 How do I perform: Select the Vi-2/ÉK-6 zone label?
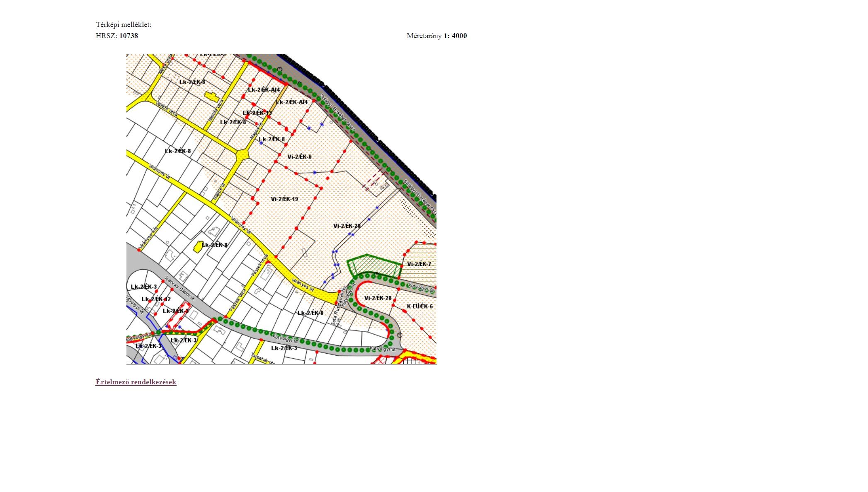299,157
